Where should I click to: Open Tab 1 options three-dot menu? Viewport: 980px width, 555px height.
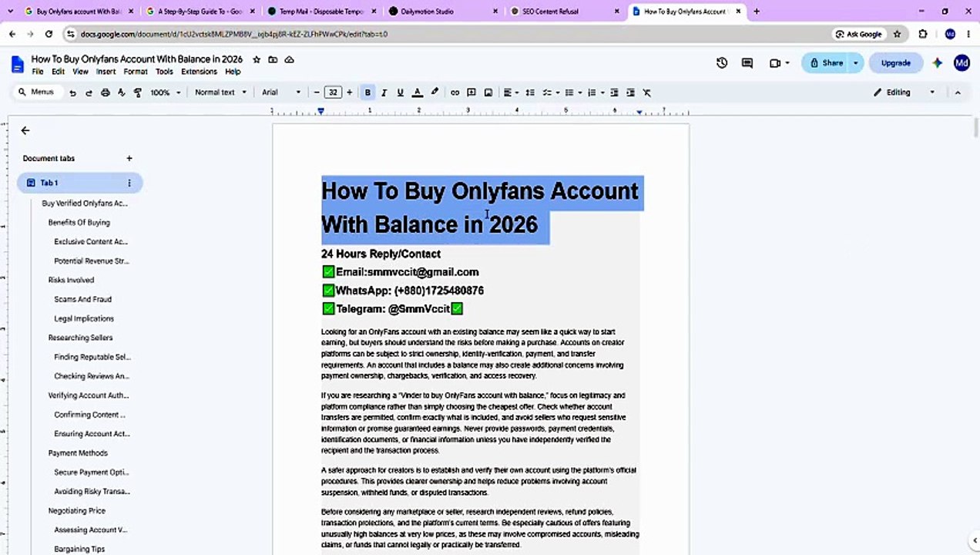129,183
